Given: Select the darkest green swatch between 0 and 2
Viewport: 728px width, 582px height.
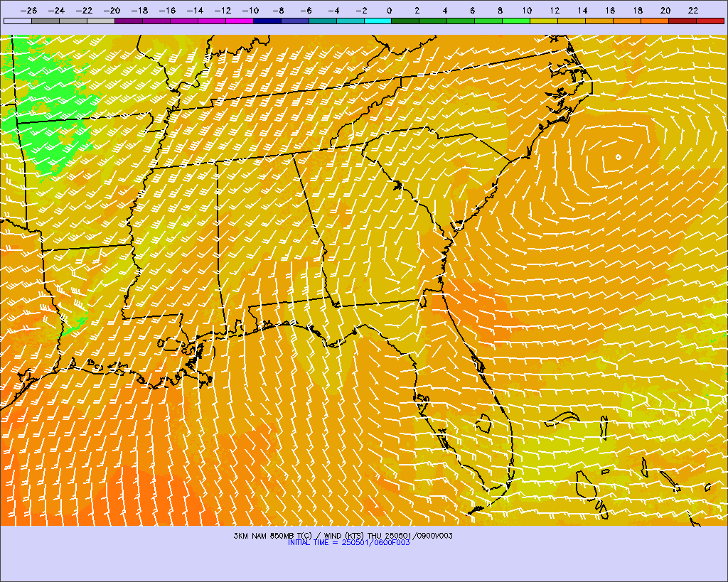Looking at the screenshot, I should click(x=405, y=21).
